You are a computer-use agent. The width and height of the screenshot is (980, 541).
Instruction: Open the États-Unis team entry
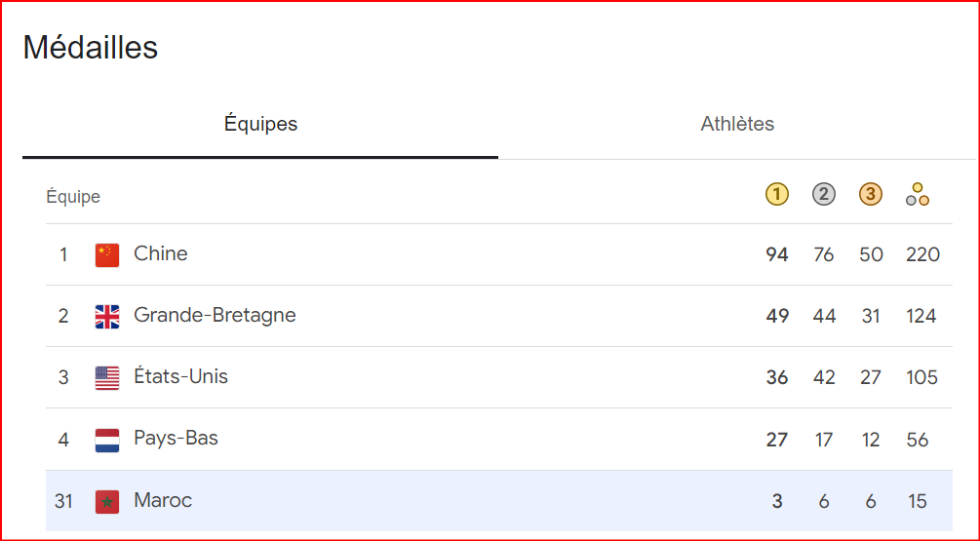pyautogui.click(x=498, y=378)
